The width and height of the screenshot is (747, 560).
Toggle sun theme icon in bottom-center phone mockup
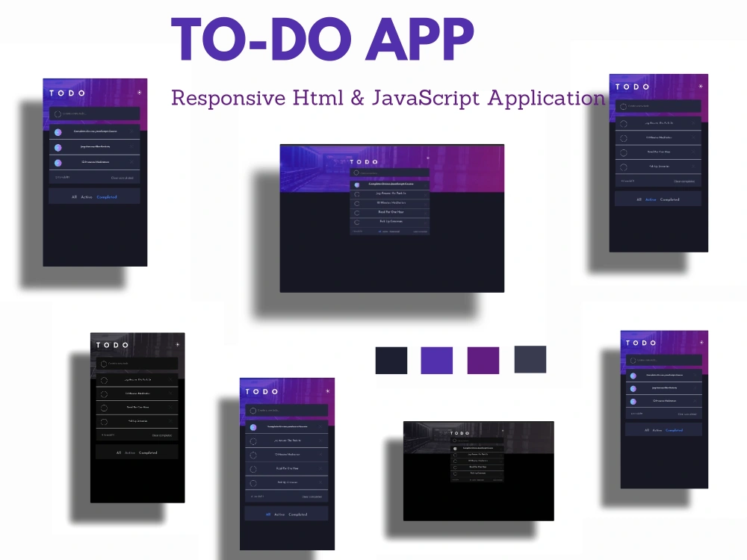[x=327, y=391]
